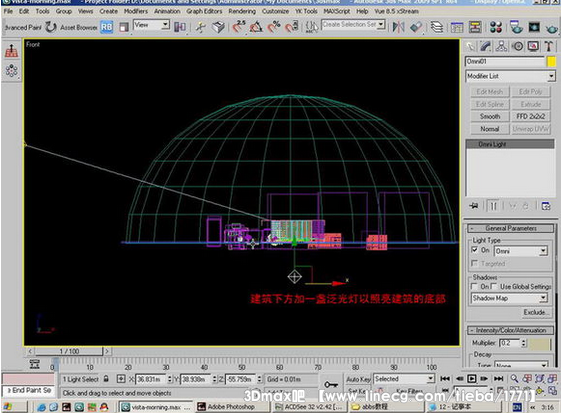Click the Omni01 object name field
This screenshot has height=413, width=565.
pos(505,62)
